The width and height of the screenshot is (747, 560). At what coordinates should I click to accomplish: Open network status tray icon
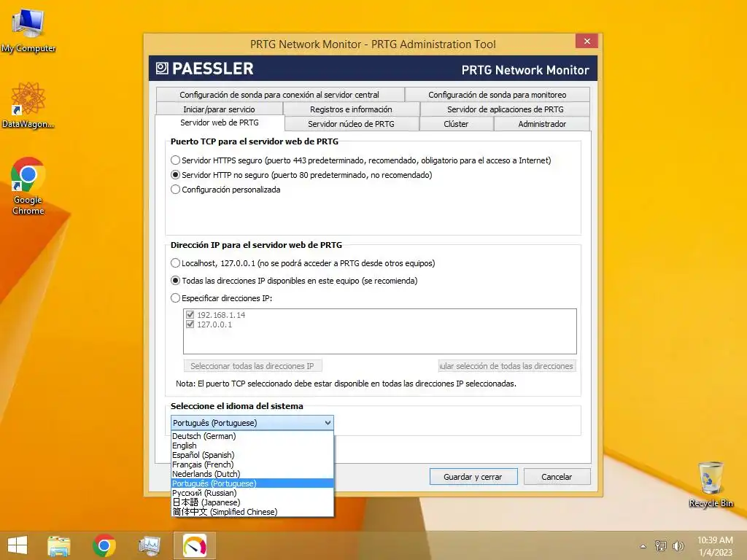tap(661, 545)
